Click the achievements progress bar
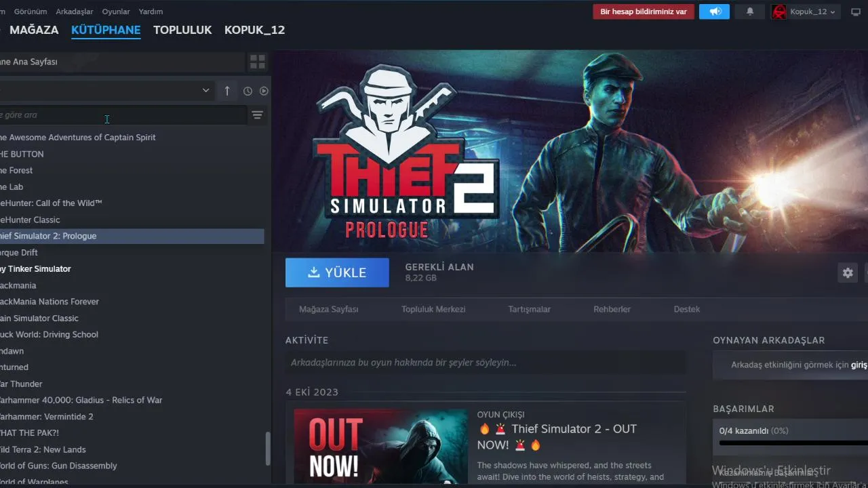The image size is (868, 488). point(793,443)
